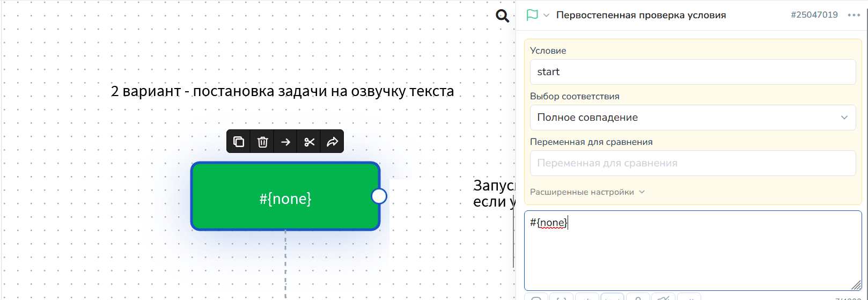Expand 'Расширенные настройки' section
The image size is (868, 300).
(587, 192)
